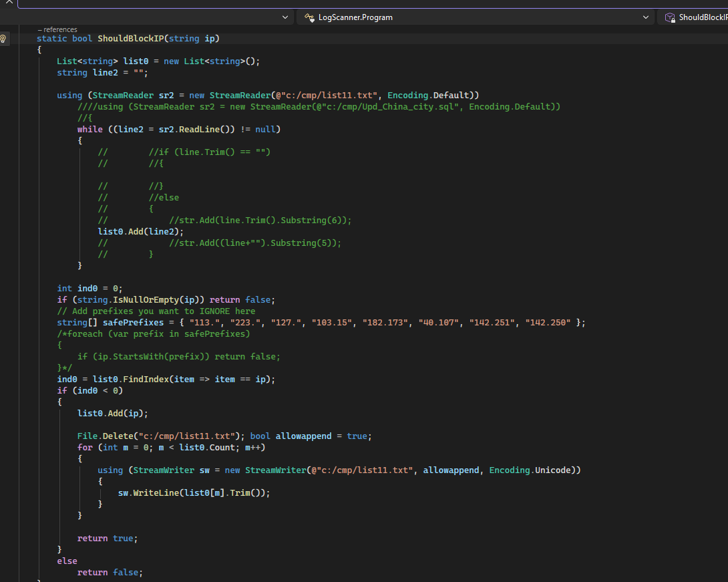Click the "142.250" prefix string

tap(548, 322)
